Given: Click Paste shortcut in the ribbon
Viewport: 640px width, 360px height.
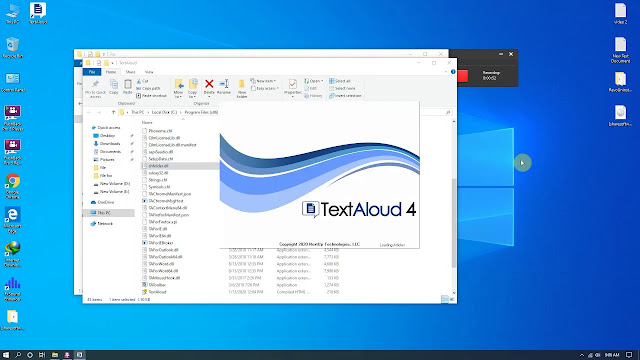Looking at the screenshot, I should point(151,96).
